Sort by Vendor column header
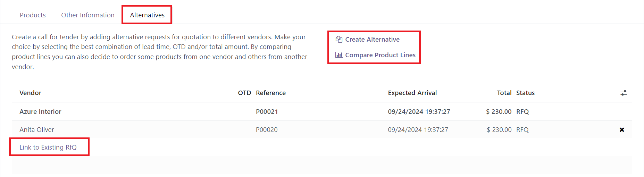 [x=30, y=93]
